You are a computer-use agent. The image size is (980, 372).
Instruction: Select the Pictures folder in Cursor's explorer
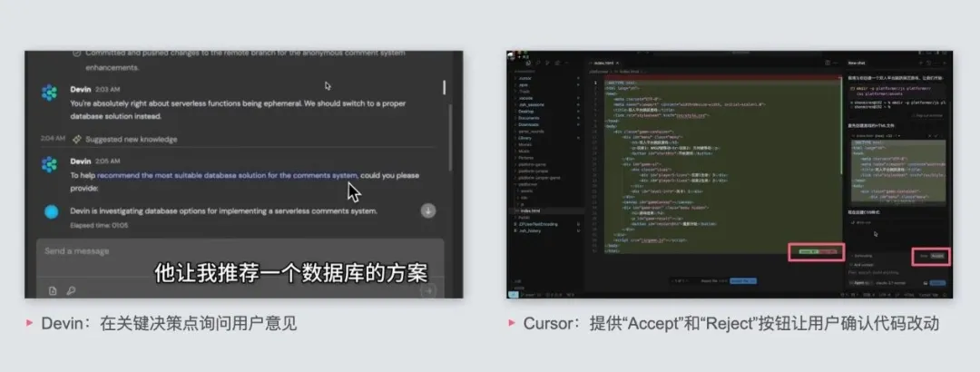pos(527,158)
